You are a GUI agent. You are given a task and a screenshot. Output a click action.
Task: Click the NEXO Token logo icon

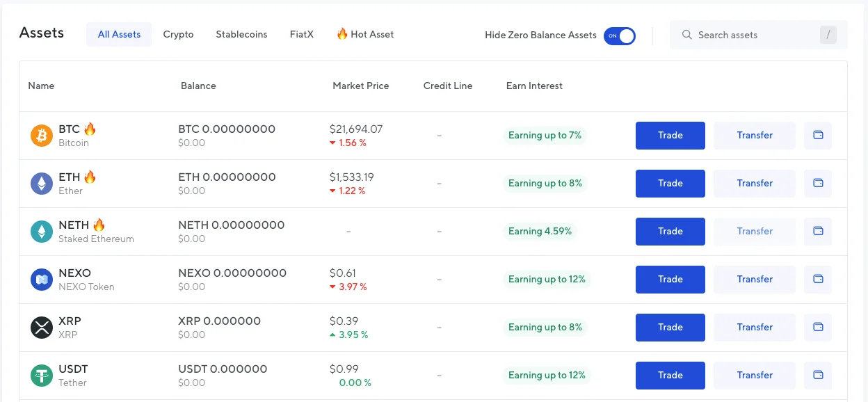(42, 280)
